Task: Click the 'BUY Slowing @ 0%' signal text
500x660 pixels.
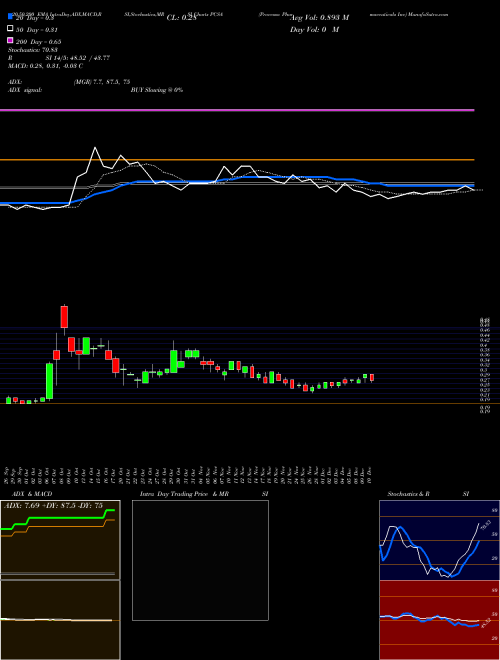Action: click(x=157, y=90)
